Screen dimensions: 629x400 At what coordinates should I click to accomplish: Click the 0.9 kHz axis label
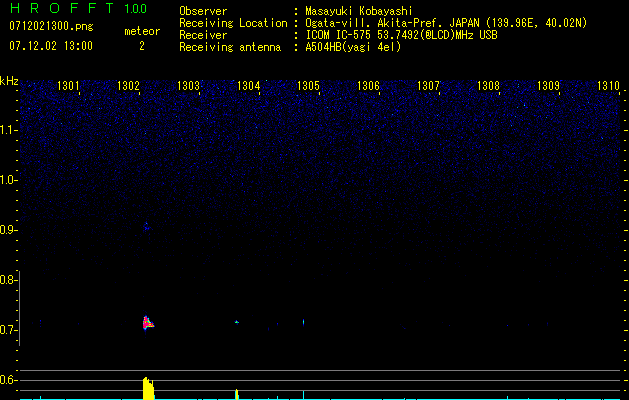pos(8,230)
